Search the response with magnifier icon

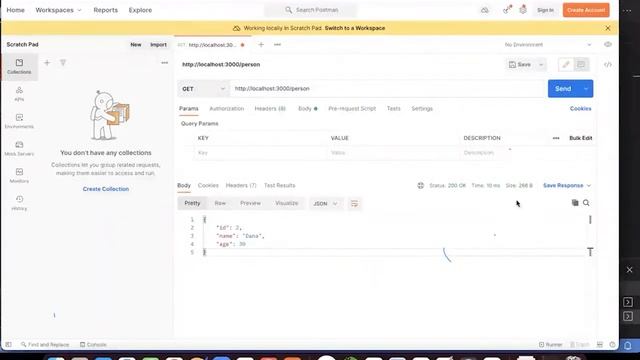coord(586,203)
